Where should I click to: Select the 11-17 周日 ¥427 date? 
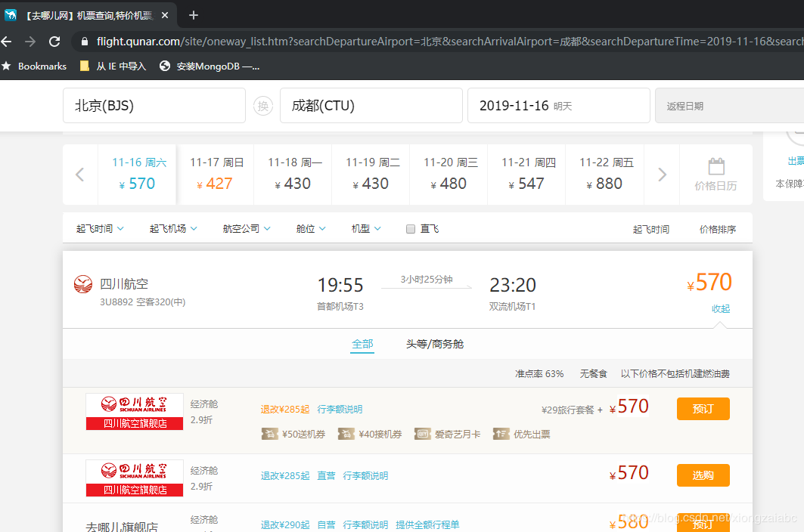(x=215, y=175)
